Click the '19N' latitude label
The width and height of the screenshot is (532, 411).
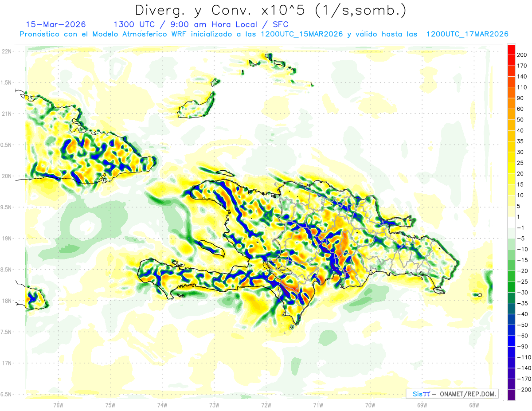tap(6, 239)
